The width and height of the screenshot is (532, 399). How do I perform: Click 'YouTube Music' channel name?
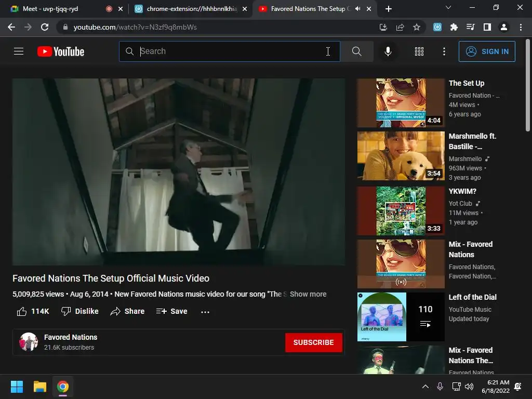470,310
